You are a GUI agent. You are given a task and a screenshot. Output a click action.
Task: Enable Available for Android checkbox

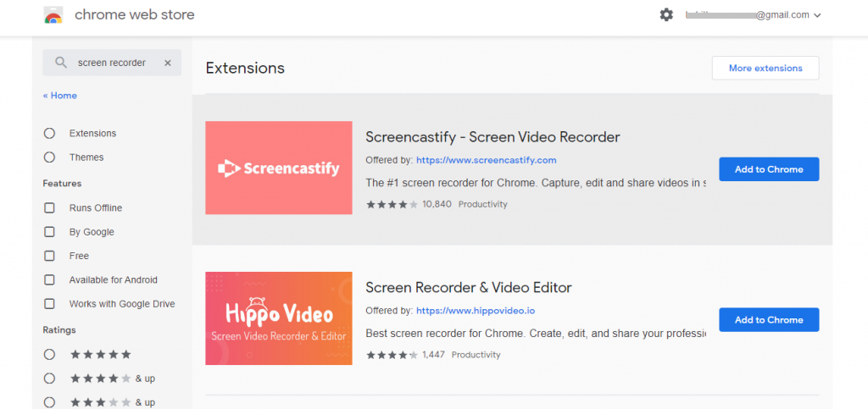click(x=49, y=279)
